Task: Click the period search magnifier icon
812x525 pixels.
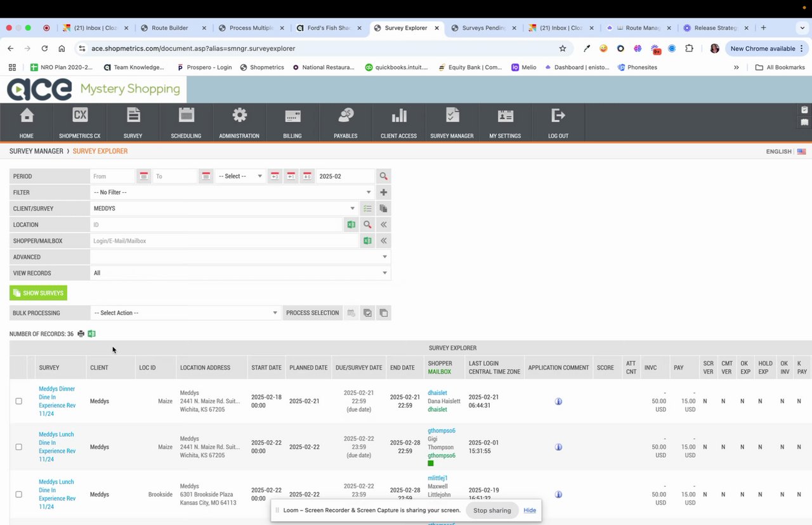Action: [x=383, y=176]
